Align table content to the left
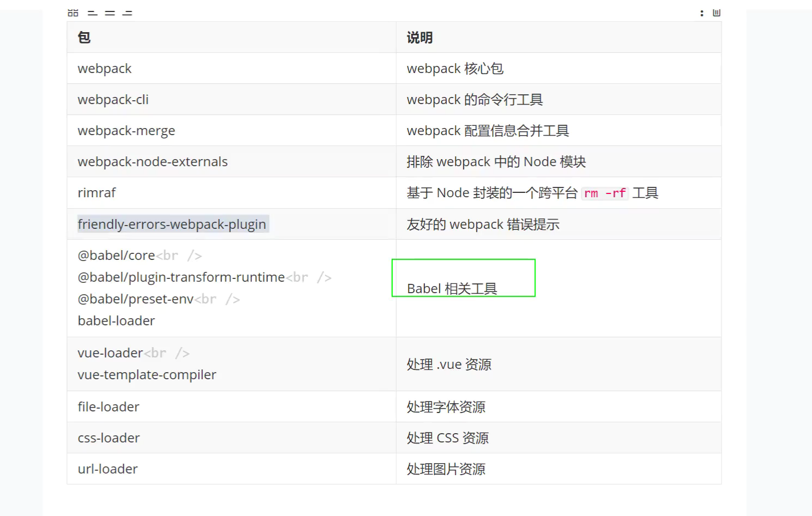812x516 pixels. click(x=93, y=13)
